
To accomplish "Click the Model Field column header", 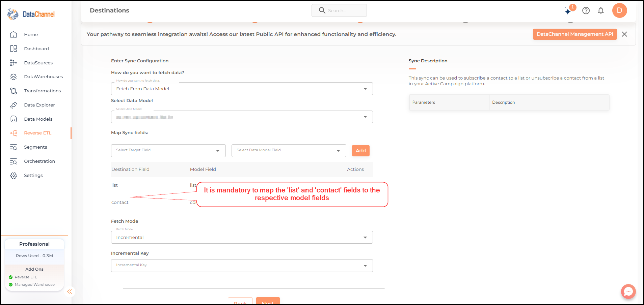I will (x=203, y=170).
